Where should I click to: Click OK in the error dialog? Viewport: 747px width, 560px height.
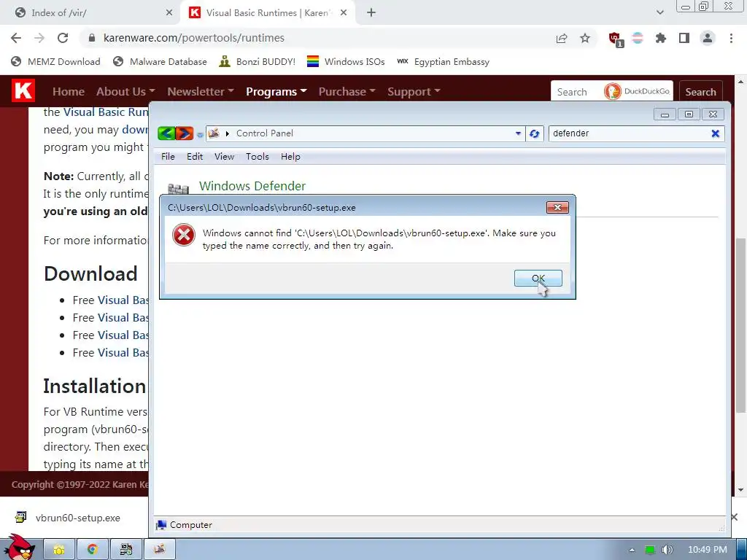pyautogui.click(x=538, y=278)
